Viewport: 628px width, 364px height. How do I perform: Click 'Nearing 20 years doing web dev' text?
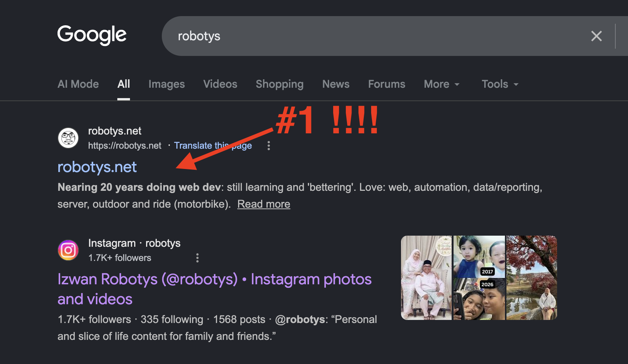(x=139, y=187)
